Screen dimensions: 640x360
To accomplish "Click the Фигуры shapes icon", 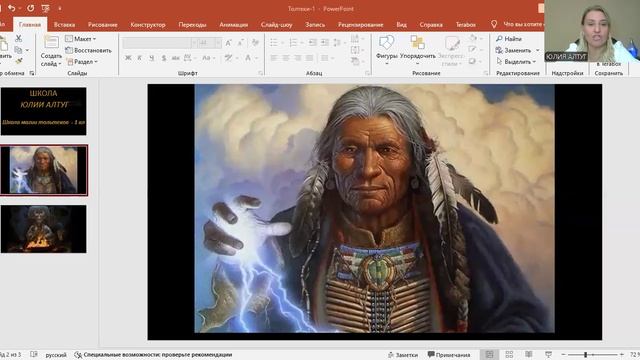I will (x=386, y=42).
